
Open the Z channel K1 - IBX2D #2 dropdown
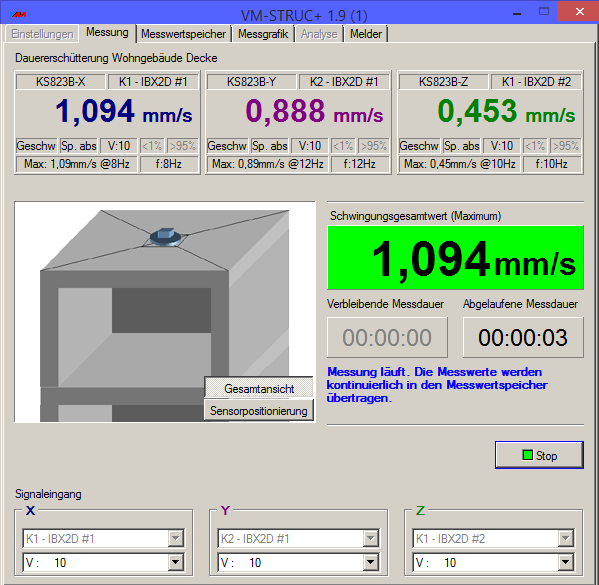[x=493, y=539]
